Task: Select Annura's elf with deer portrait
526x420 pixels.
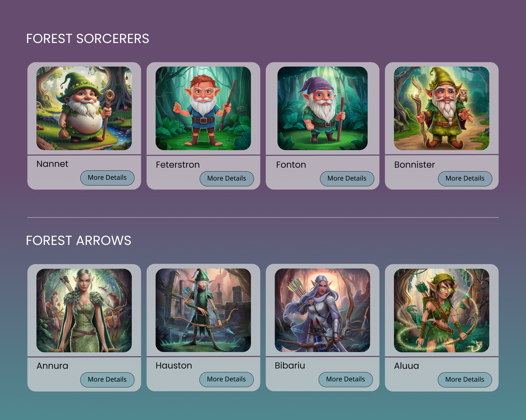Action: click(x=84, y=310)
